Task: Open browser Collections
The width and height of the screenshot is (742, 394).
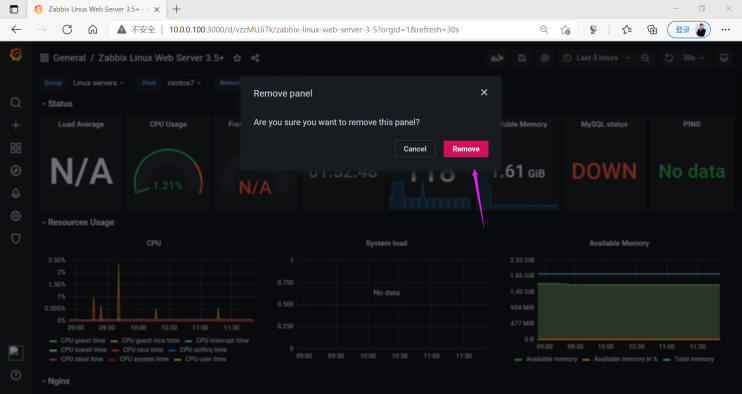Action: point(652,30)
